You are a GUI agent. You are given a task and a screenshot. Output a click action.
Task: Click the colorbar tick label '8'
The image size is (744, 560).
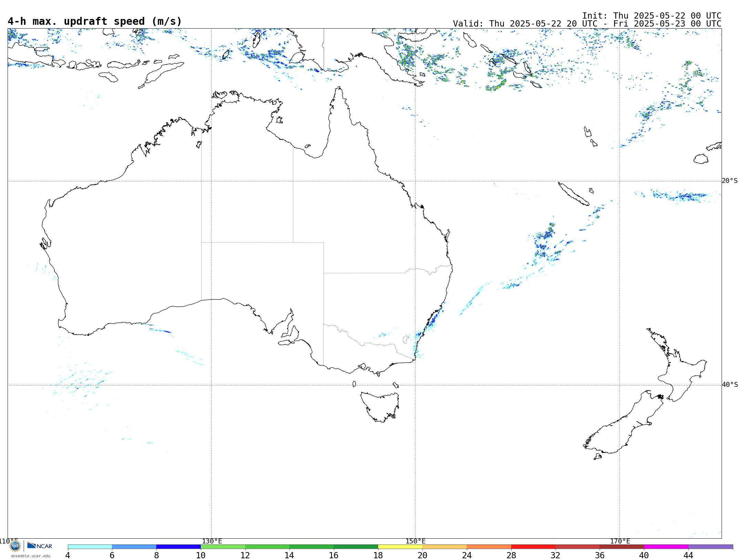tap(156, 555)
